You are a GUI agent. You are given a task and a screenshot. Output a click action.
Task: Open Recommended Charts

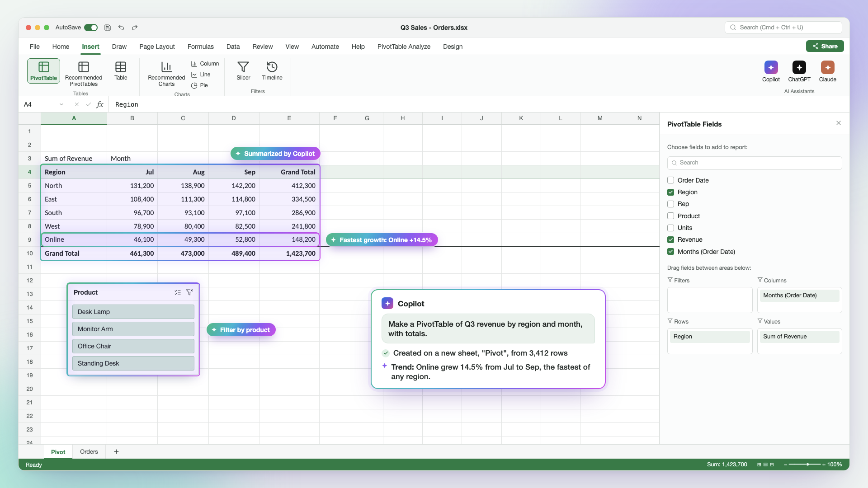click(x=166, y=73)
